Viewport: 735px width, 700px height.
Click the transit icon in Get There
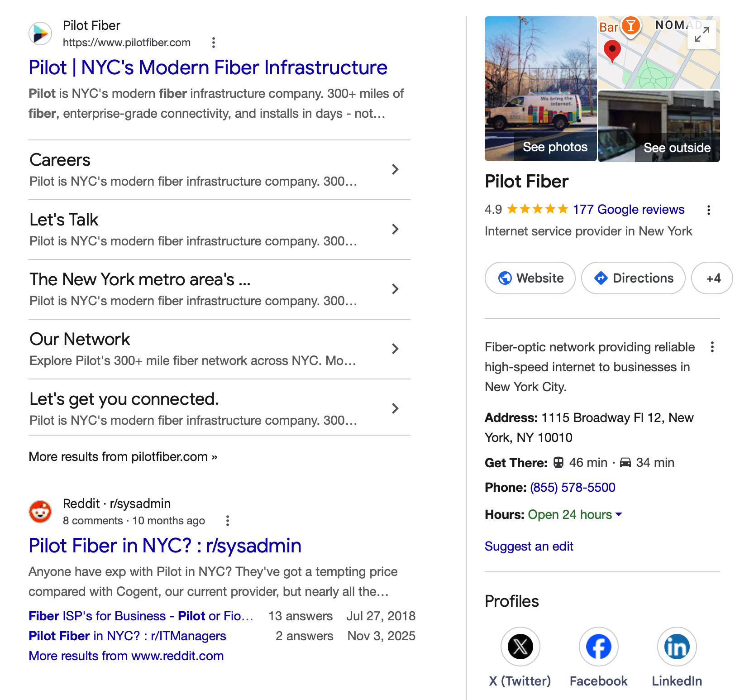point(559,462)
